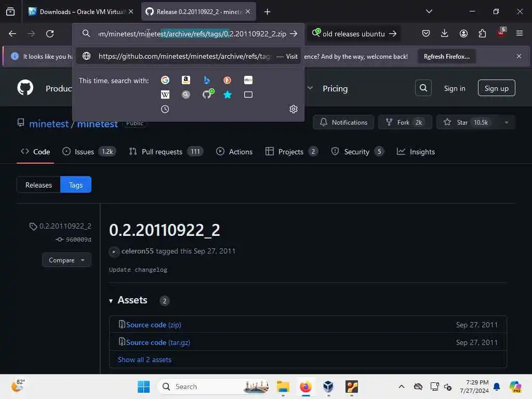
Task: Add GitHub as a search engine
Action: tap(207, 94)
